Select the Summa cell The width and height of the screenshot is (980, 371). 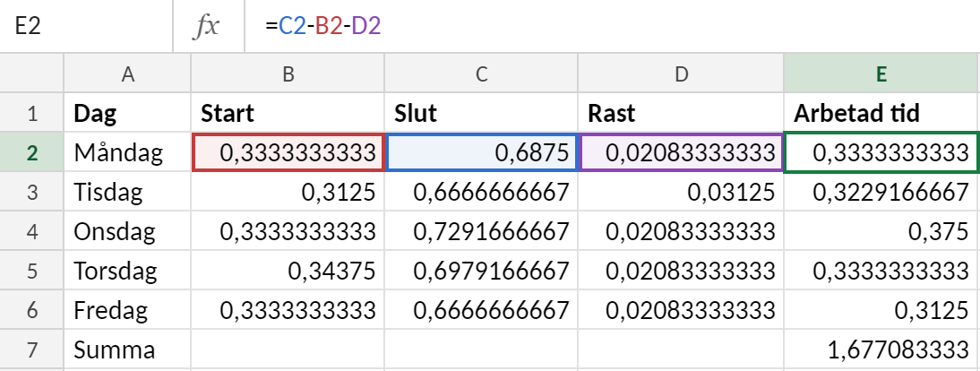click(x=127, y=349)
